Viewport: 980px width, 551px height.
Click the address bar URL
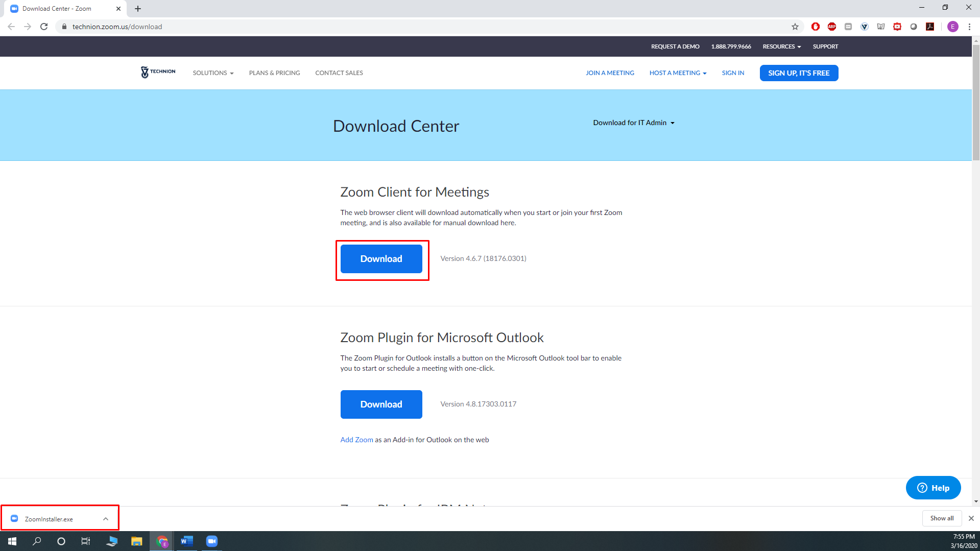[x=117, y=27]
